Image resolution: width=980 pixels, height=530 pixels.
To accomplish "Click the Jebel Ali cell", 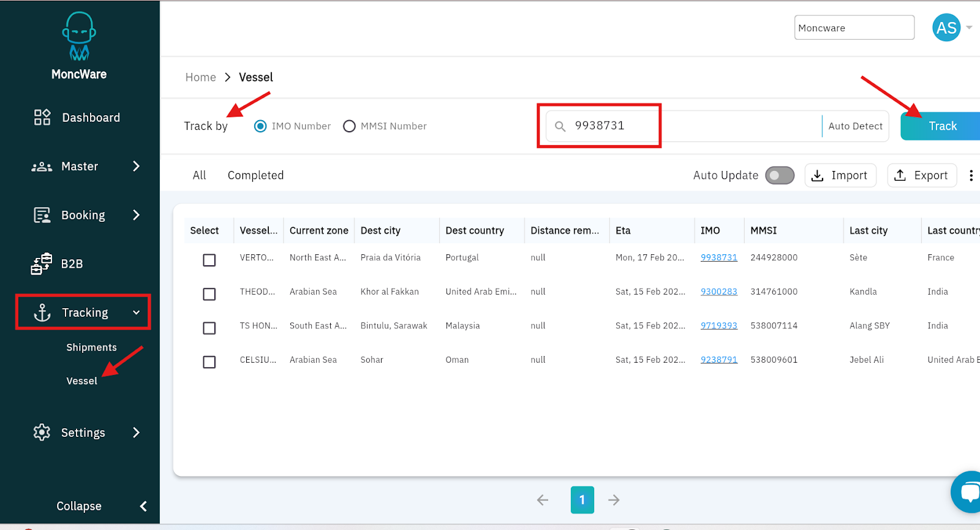I will 866,360.
